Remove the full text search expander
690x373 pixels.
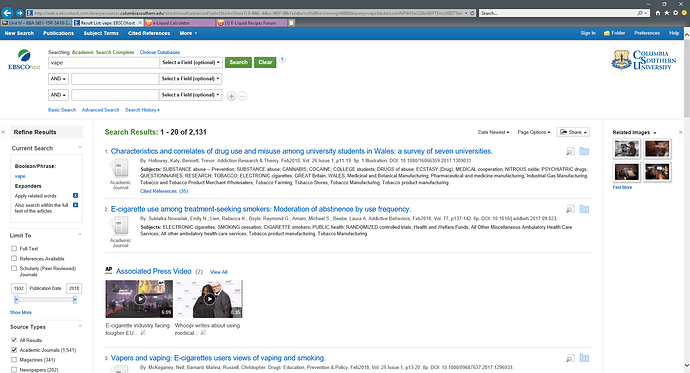pyautogui.click(x=75, y=205)
